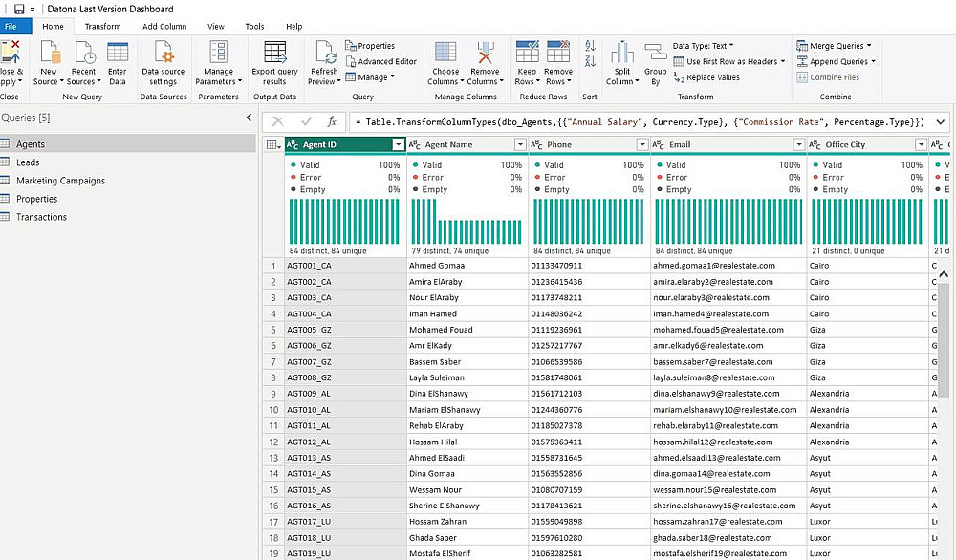Click the Replace Values tool
This screenshot has height=560, width=956.
point(706,77)
